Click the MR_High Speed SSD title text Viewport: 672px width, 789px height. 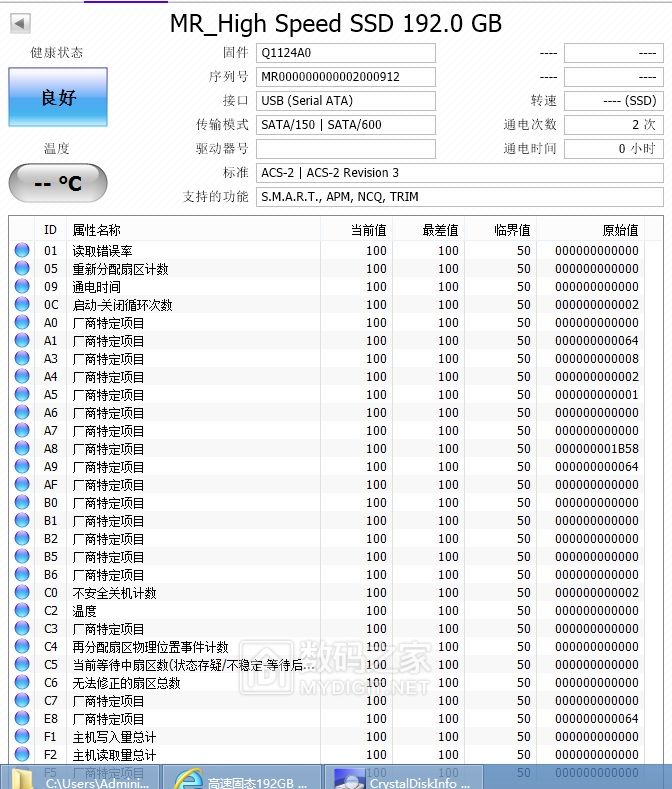335,24
